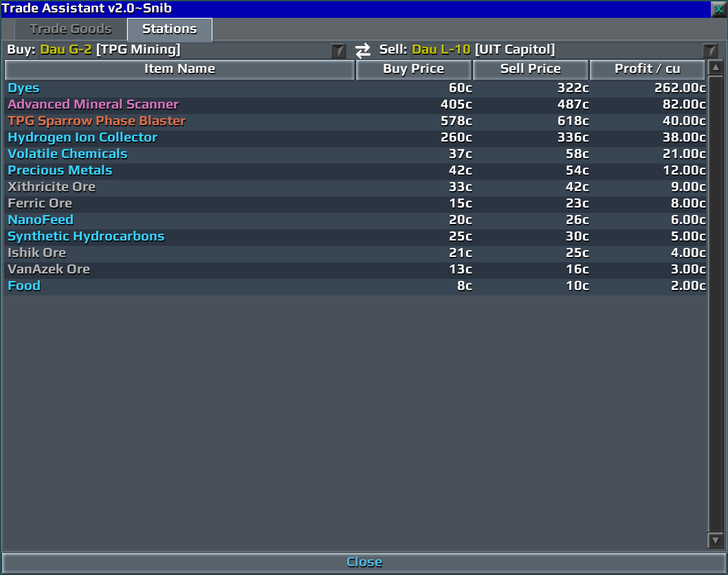Select the Xithricite Ore row
Viewport: 728px width, 575px height.
coord(355,187)
